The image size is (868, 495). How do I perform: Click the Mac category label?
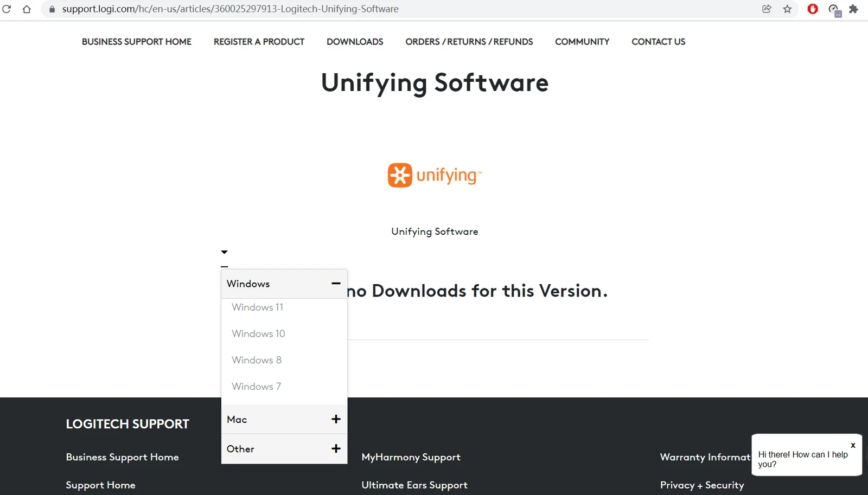(x=237, y=420)
